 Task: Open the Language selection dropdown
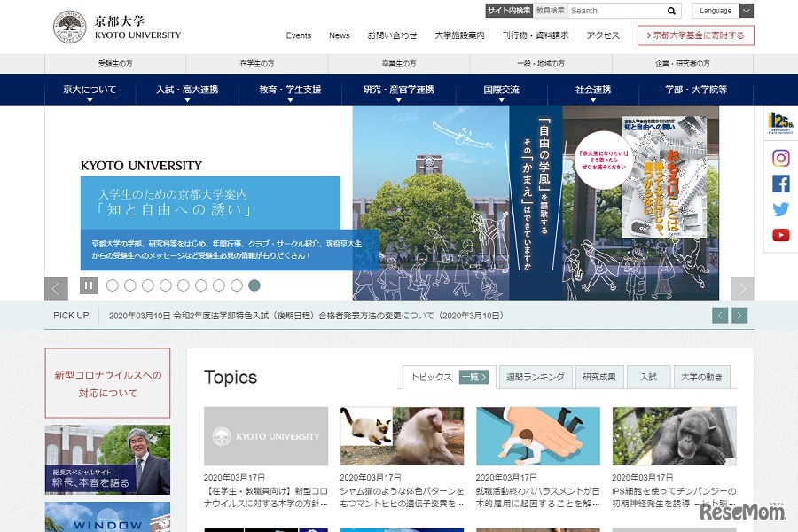point(723,11)
